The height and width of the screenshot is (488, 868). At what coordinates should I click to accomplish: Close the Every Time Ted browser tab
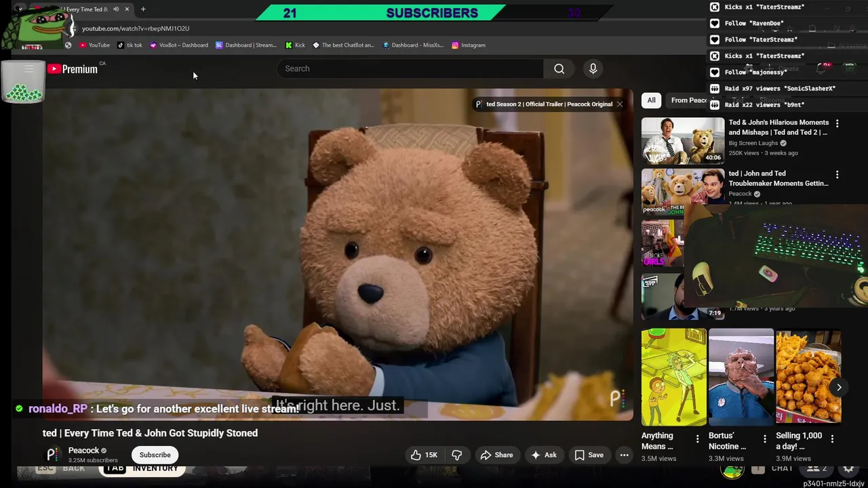click(127, 9)
